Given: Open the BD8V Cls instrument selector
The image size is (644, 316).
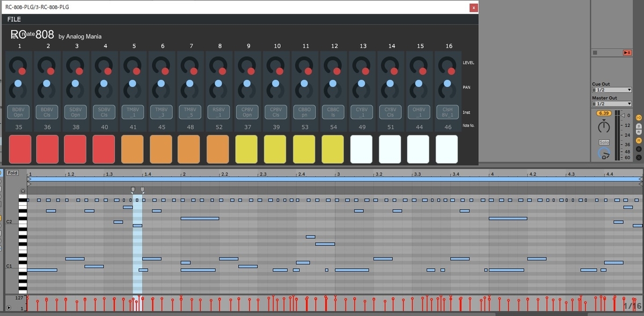Looking at the screenshot, I should tap(48, 112).
